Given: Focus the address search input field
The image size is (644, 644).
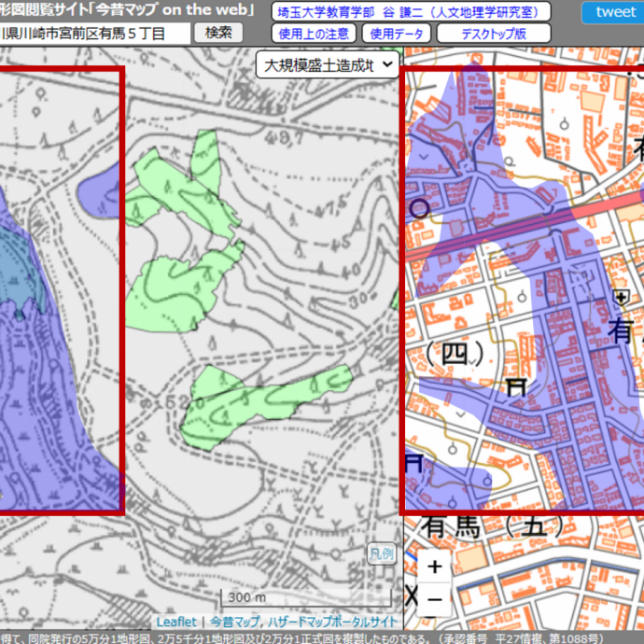Looking at the screenshot, I should pyautogui.click(x=95, y=33).
